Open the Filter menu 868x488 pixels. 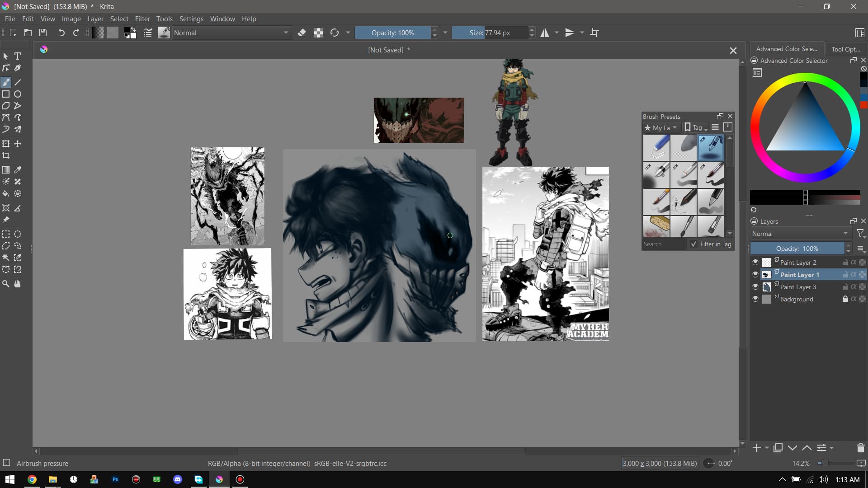click(142, 19)
